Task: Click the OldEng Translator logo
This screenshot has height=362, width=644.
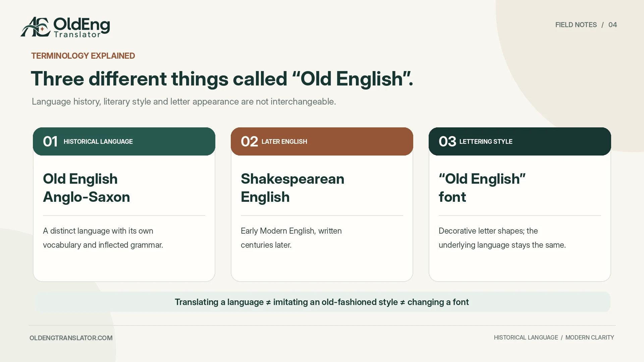Action: point(65,27)
